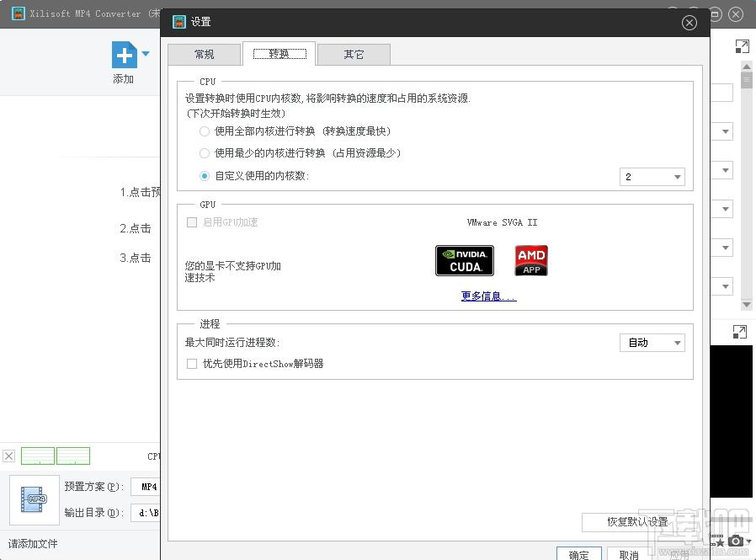Open the core count dropdown showing 2
756x560 pixels.
coord(652,177)
